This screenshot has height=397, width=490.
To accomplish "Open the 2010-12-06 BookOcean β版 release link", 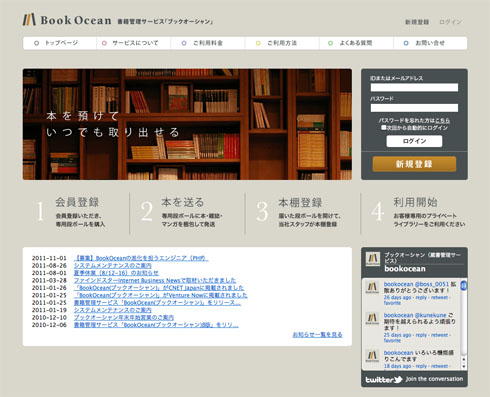I will tap(156, 325).
